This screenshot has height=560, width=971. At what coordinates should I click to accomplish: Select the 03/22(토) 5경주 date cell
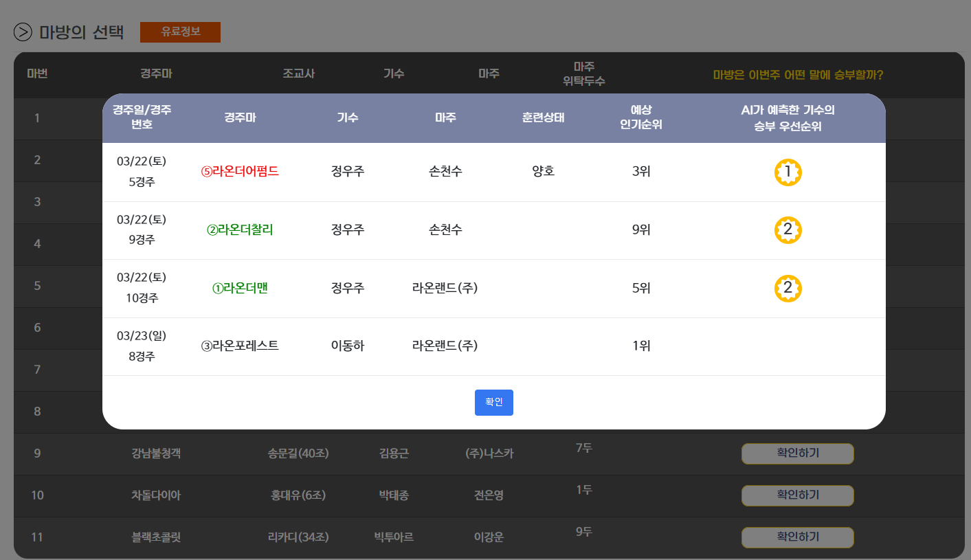tap(142, 172)
